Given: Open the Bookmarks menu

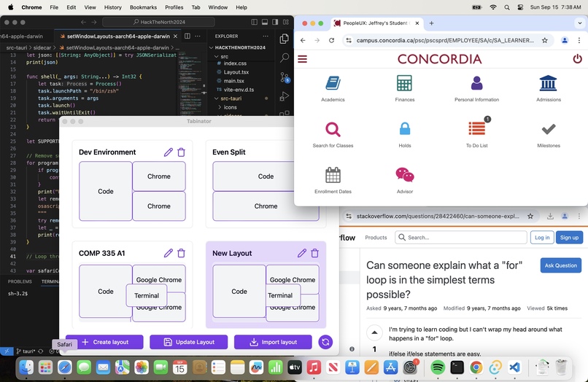Looking at the screenshot, I should coord(143,7).
